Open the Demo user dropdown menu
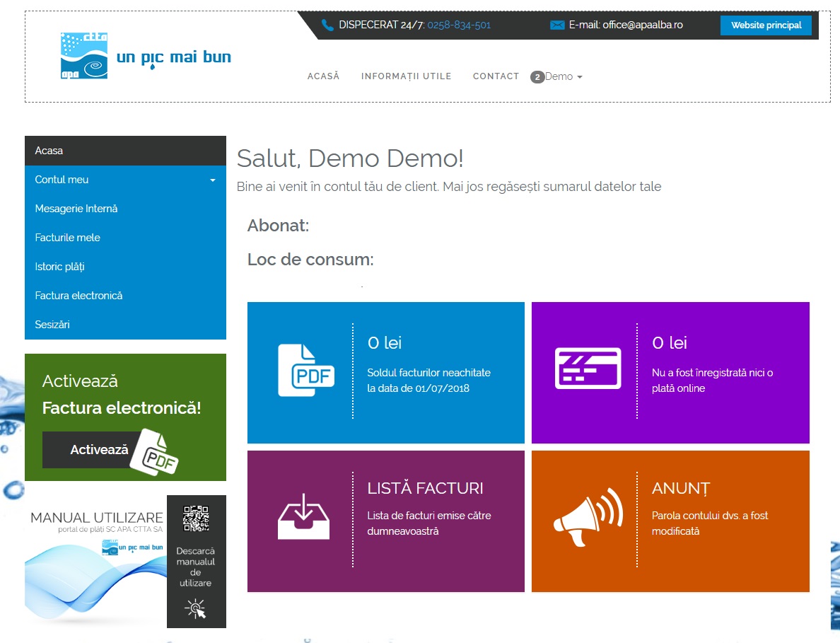This screenshot has height=643, width=840. pos(564,77)
